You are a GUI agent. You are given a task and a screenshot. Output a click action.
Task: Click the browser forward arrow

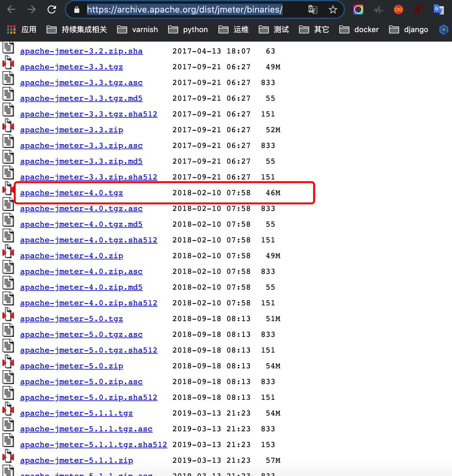coord(31,9)
